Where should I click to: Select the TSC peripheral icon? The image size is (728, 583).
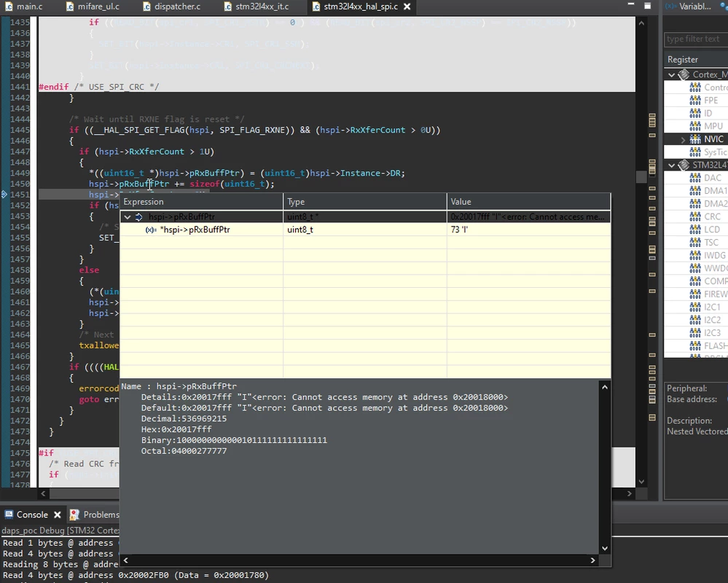[695, 243]
